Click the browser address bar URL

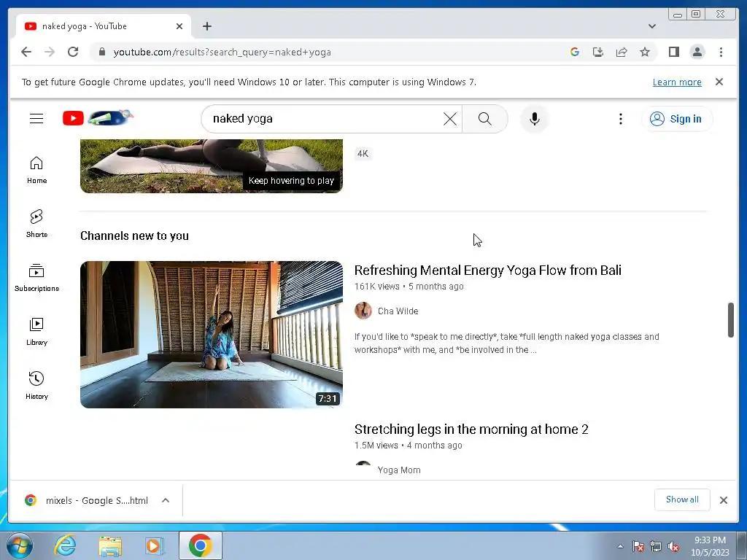click(x=222, y=52)
